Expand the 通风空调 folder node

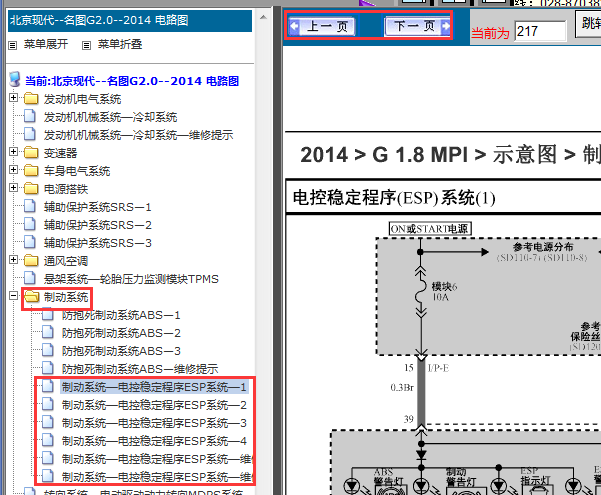click(x=13, y=260)
